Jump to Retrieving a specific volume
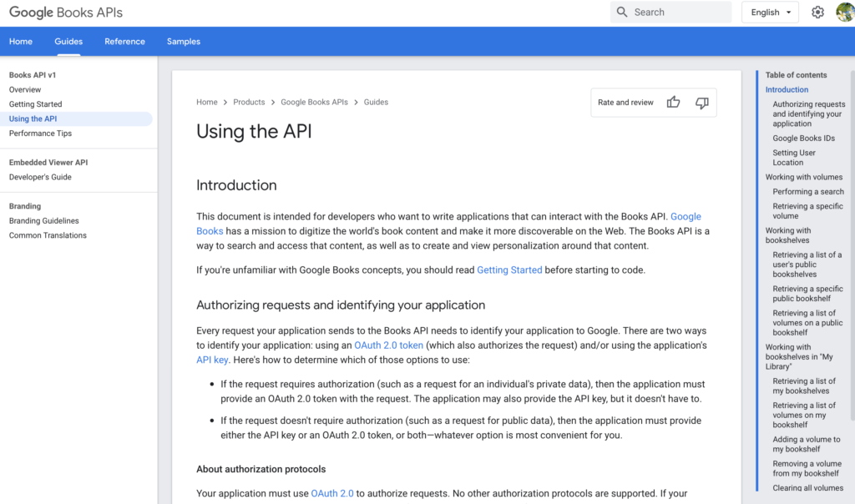The height and width of the screenshot is (504, 855). [807, 211]
